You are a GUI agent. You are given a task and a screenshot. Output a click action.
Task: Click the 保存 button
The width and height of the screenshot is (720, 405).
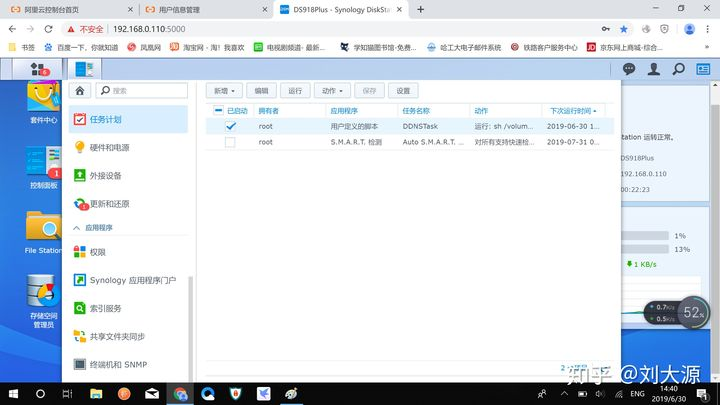point(369,90)
